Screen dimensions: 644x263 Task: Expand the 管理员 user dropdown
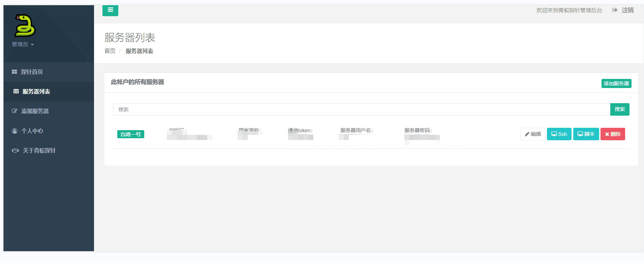tap(23, 45)
